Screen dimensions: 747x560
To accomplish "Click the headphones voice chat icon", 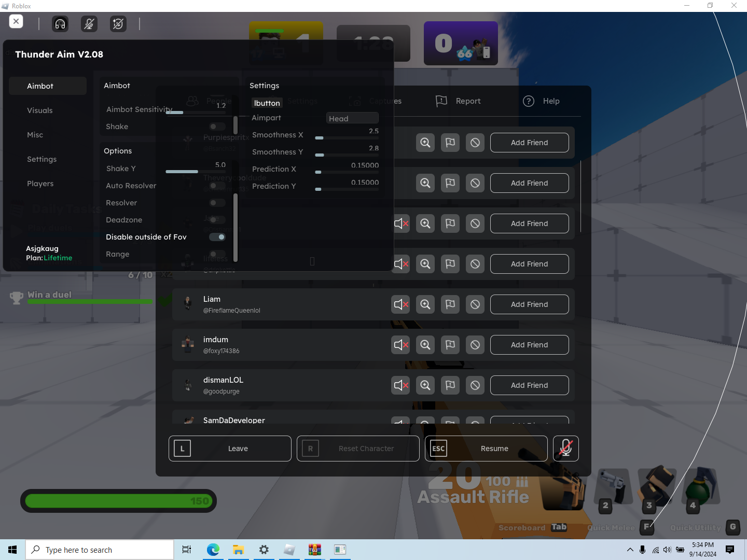I will [x=60, y=24].
